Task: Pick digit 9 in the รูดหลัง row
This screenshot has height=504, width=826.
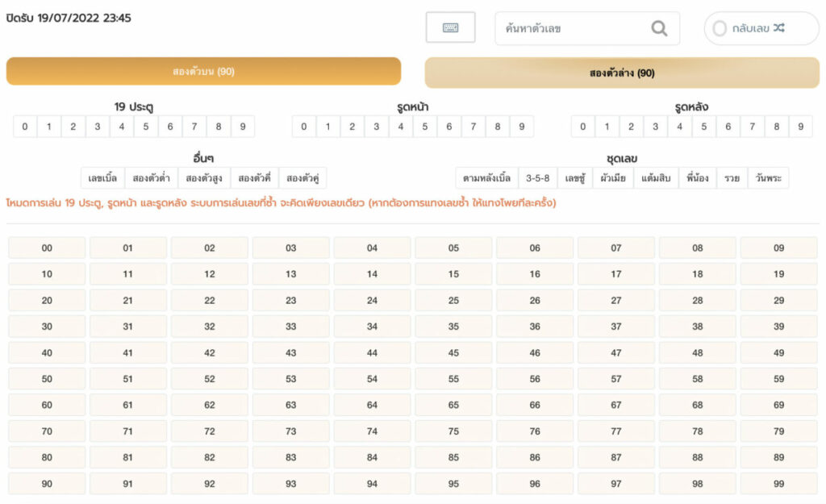Action: (800, 127)
